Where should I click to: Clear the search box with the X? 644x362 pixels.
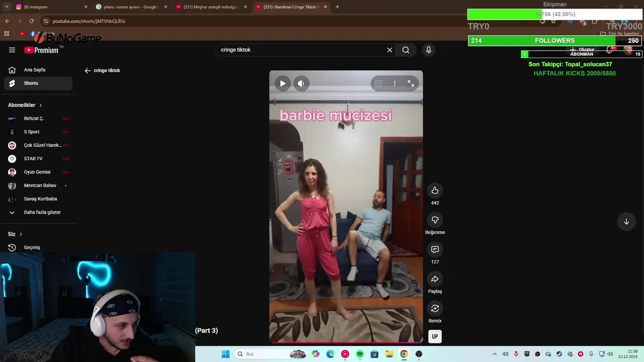tap(389, 50)
